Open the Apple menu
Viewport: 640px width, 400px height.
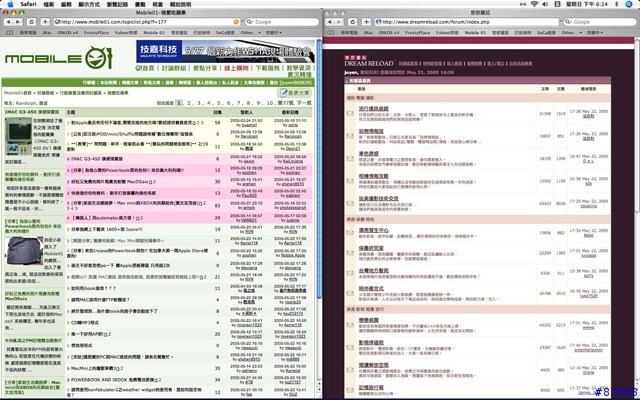click(11, 4)
